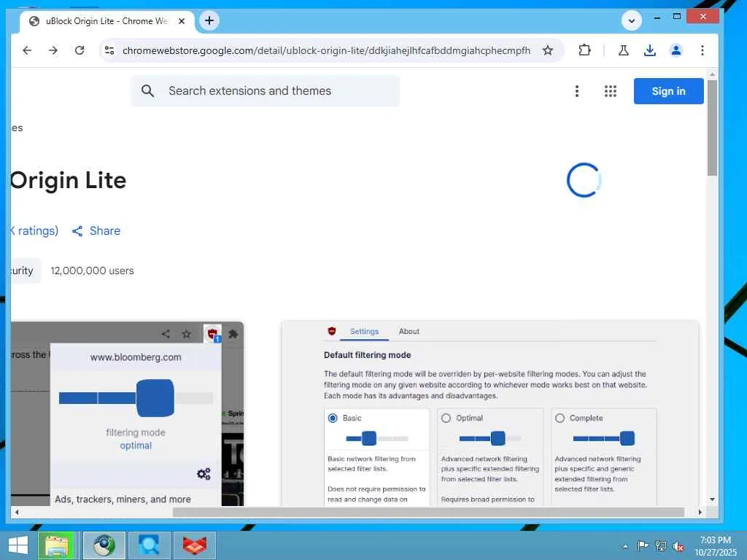This screenshot has width=747, height=560.
Task: Click the scroll left arrow
Action: [17, 513]
